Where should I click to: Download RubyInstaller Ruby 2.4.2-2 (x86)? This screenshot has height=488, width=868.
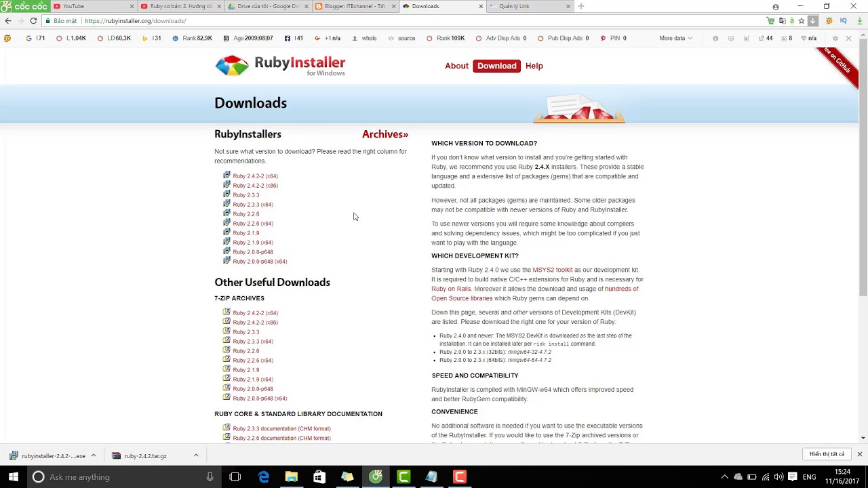click(255, 186)
